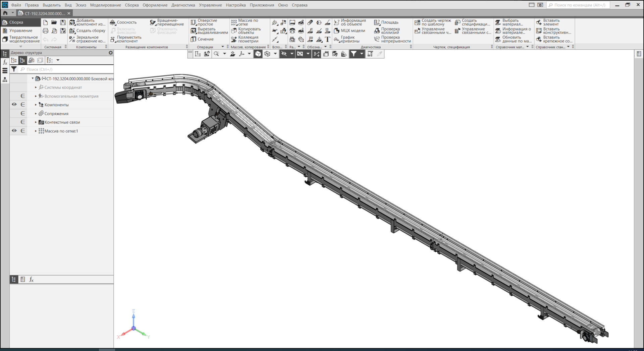Toggle visibility eye of Массив по сетке:1
644x351 pixels.
coord(14,131)
